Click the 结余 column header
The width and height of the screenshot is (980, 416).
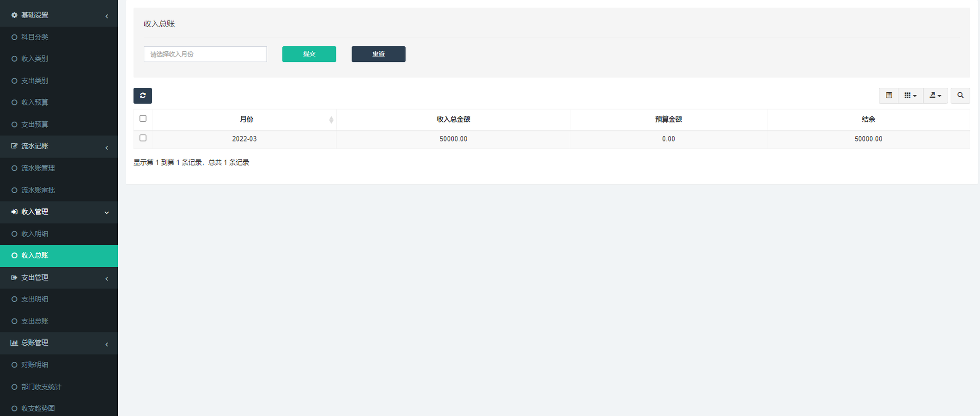pos(868,119)
